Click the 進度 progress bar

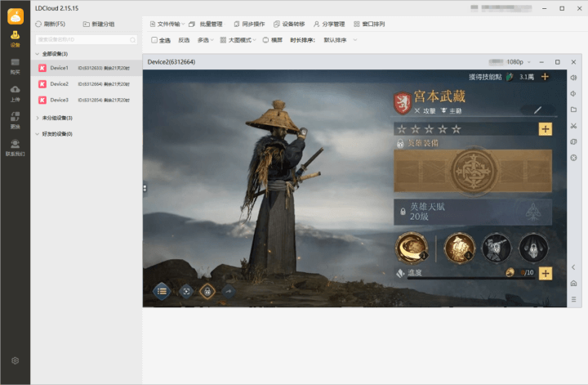coord(470,278)
